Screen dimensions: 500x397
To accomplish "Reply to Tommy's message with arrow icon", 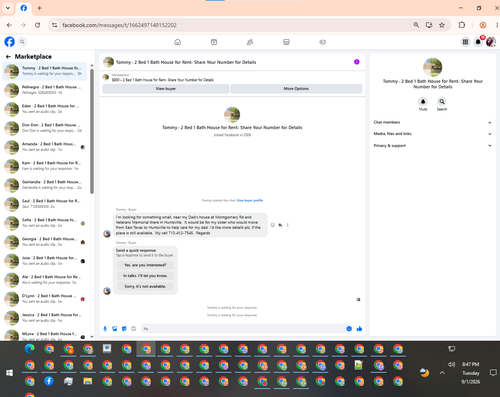I will pos(280,225).
